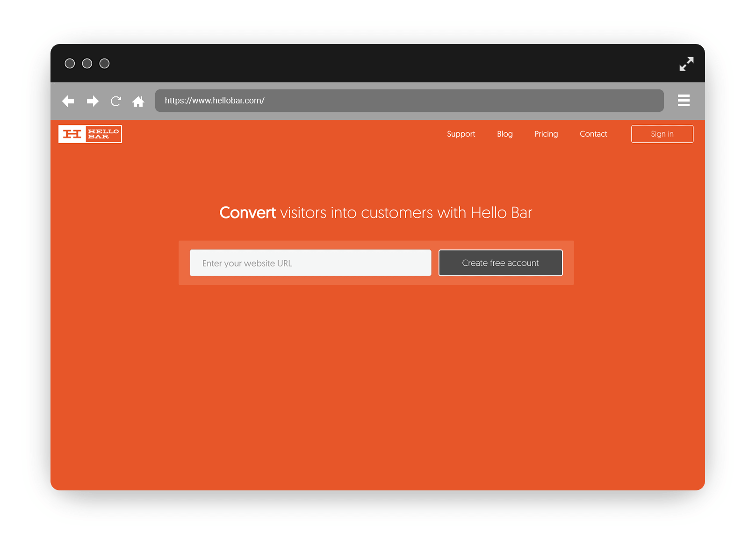756x540 pixels.
Task: Select the address bar with hellobar.com URL
Action: (409, 101)
